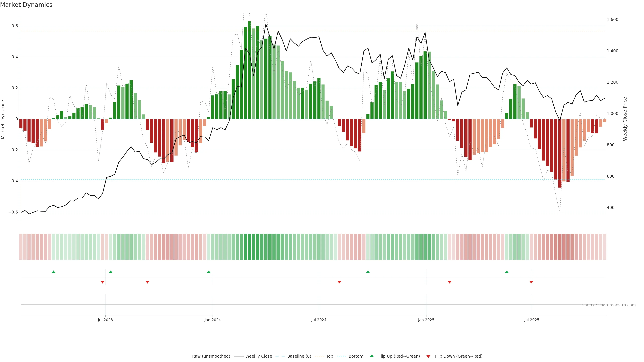The image size is (644, 362).
Task: Toggle the Flip Up (Red→Green) legend entry
Action: coord(399,356)
